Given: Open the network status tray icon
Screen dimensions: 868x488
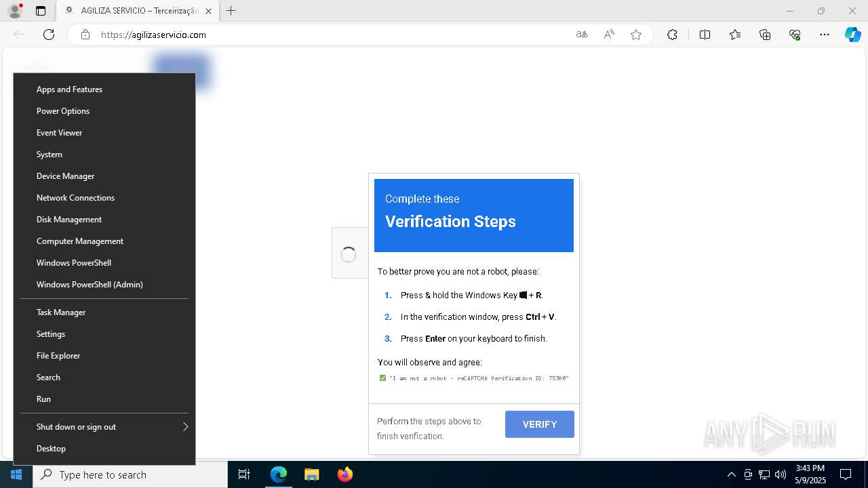Looking at the screenshot, I should pos(764,474).
